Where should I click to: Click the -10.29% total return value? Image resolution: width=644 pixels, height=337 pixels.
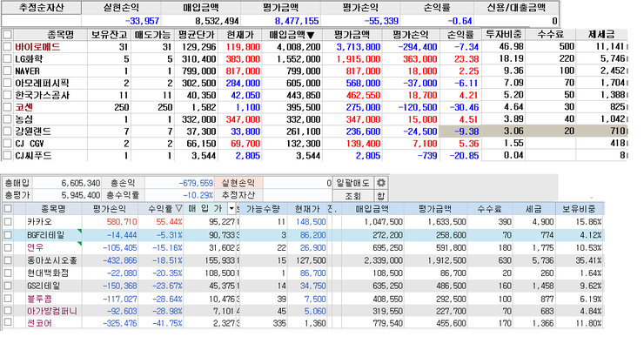(x=198, y=195)
